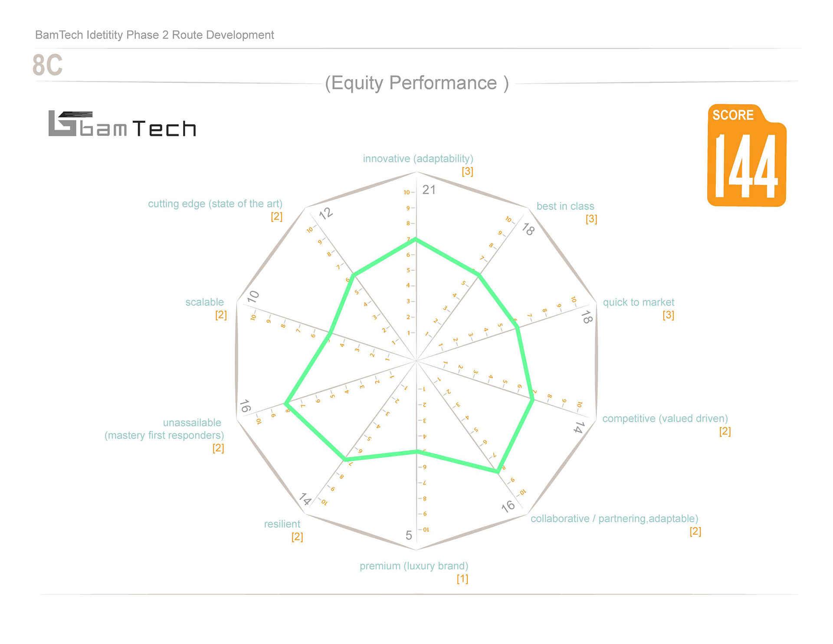Click the BamTech logo
The width and height of the screenshot is (833, 644).
pos(122,124)
